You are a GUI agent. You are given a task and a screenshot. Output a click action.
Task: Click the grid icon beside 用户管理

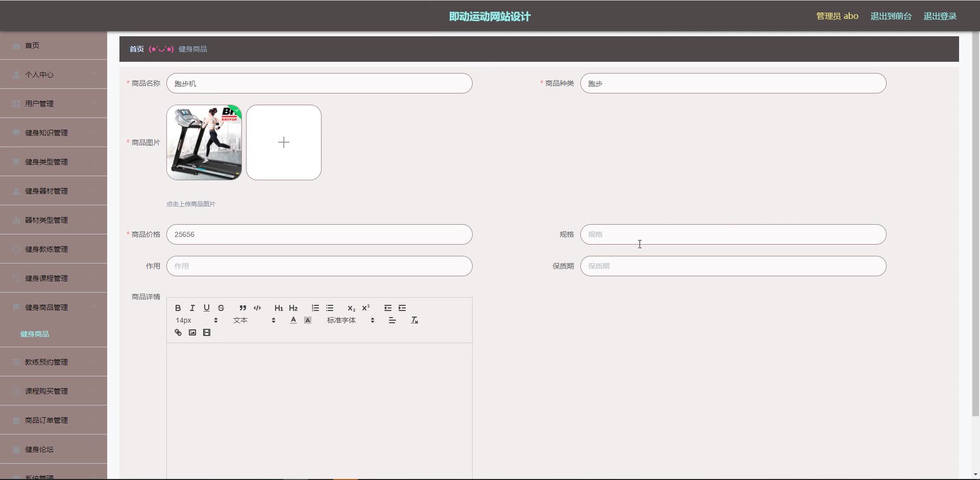[16, 104]
